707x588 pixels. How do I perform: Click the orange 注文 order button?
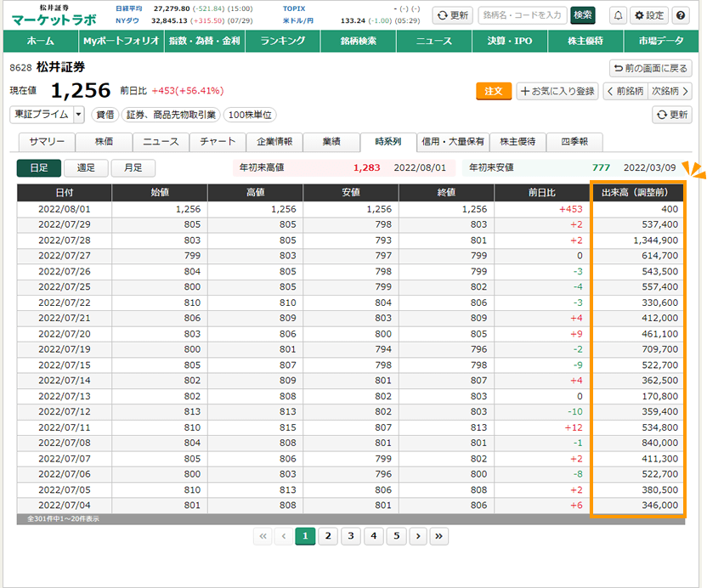click(x=494, y=91)
